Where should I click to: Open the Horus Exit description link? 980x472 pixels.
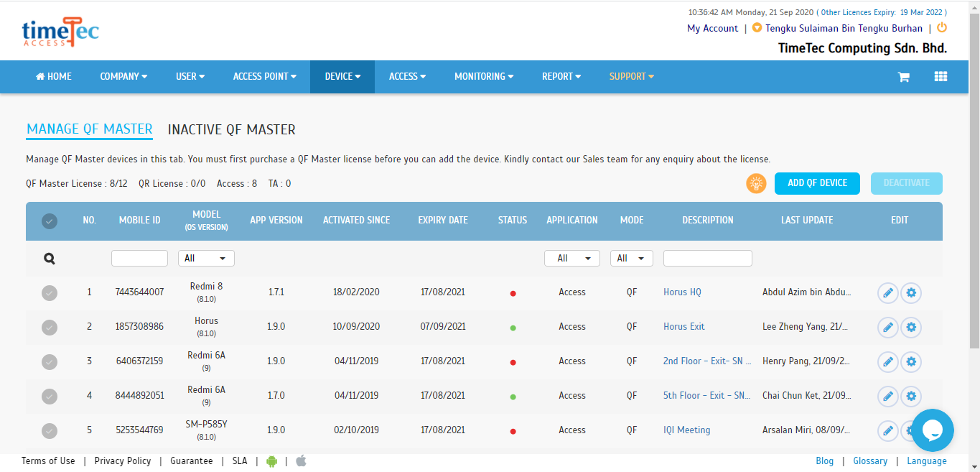pyautogui.click(x=683, y=327)
